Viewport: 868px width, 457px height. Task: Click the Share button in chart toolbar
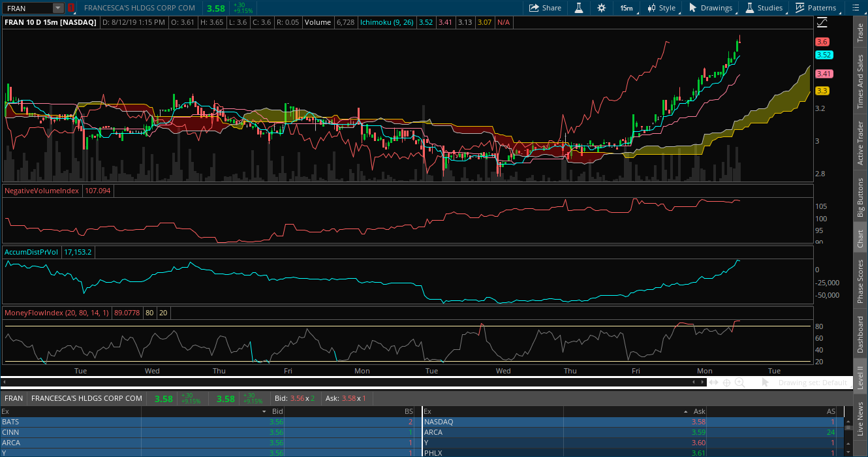tap(544, 8)
